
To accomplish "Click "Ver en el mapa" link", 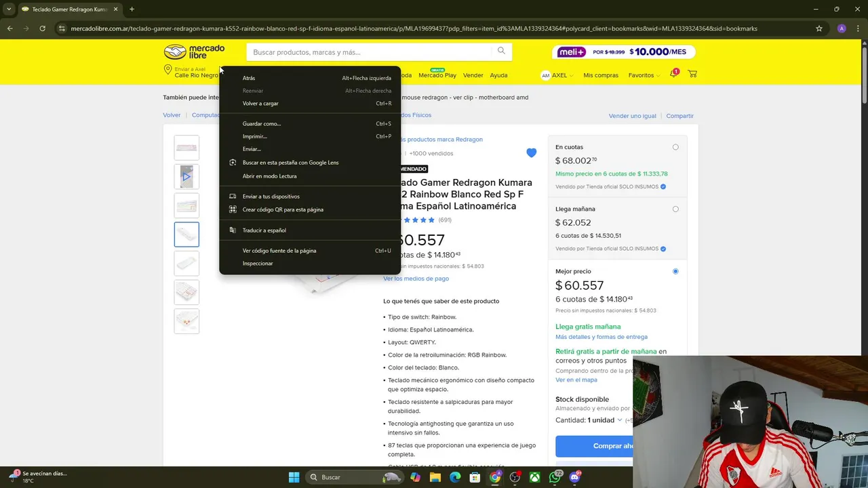I will coord(576,380).
